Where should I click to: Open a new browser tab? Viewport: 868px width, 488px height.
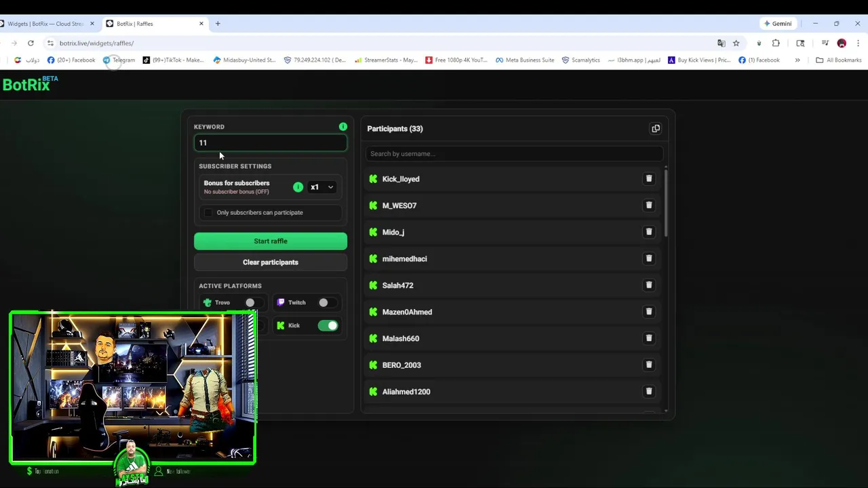pos(218,24)
